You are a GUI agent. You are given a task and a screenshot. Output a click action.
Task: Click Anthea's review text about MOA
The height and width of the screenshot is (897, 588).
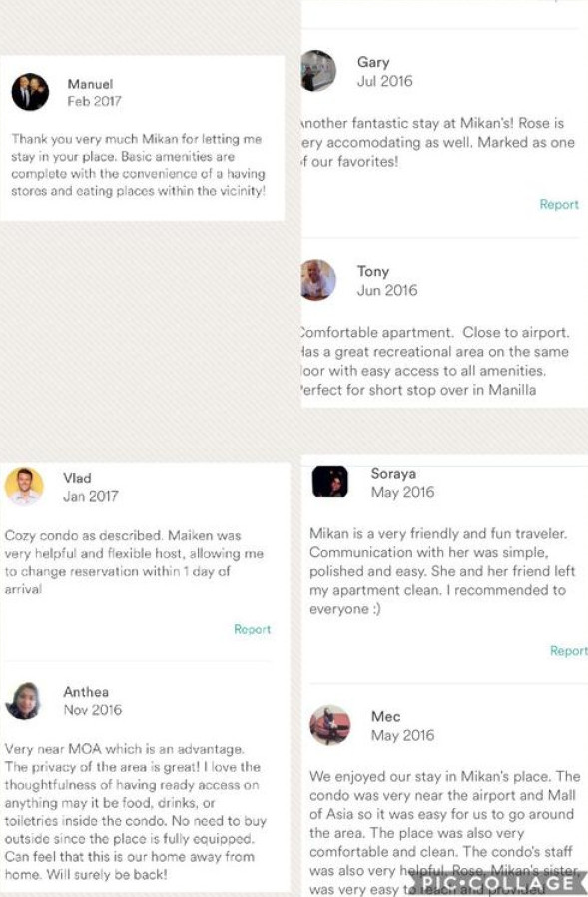click(x=136, y=812)
